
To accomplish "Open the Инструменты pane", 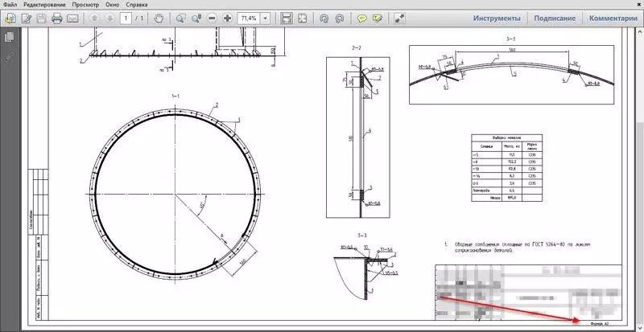I will tap(496, 18).
